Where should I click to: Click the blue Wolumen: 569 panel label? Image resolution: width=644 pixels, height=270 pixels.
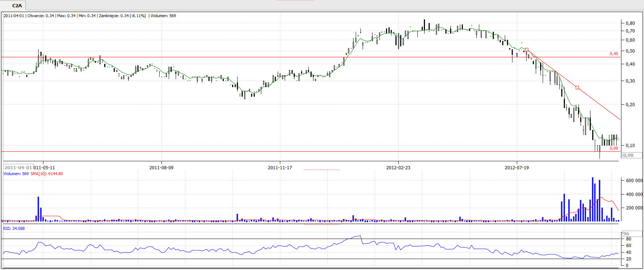(16, 174)
